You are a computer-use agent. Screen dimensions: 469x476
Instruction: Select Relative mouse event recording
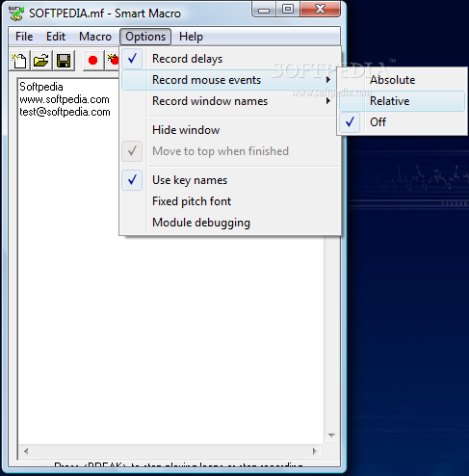click(x=402, y=101)
